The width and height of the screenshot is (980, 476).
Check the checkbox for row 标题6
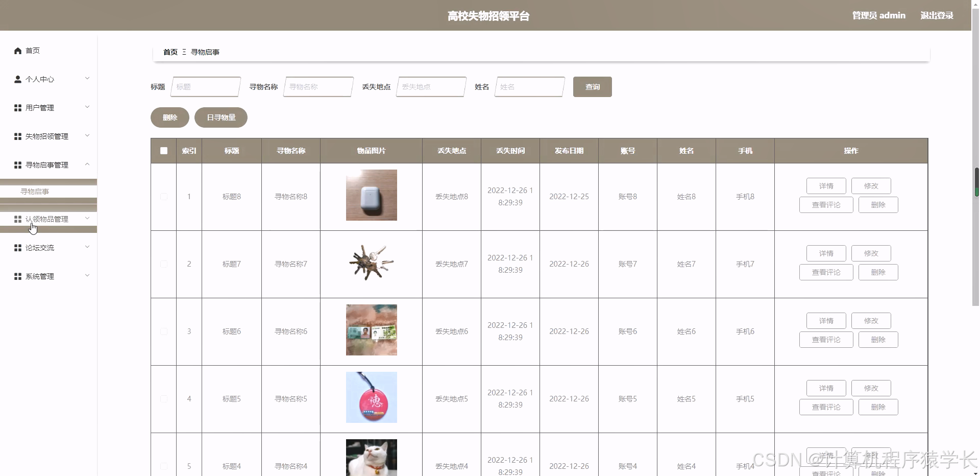pos(163,331)
